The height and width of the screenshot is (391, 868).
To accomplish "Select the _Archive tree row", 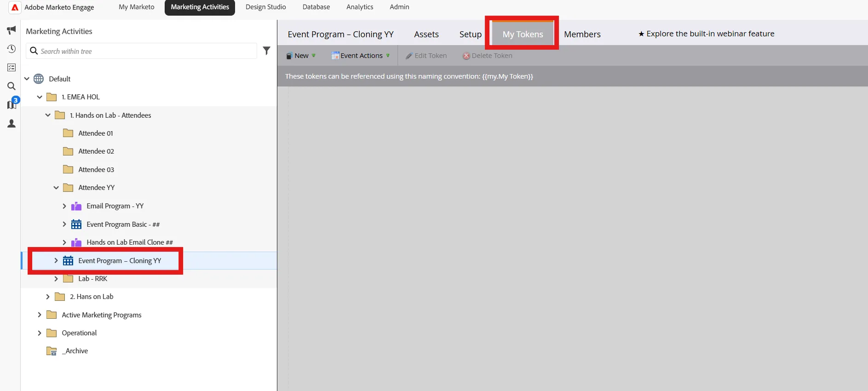I will click(x=149, y=351).
